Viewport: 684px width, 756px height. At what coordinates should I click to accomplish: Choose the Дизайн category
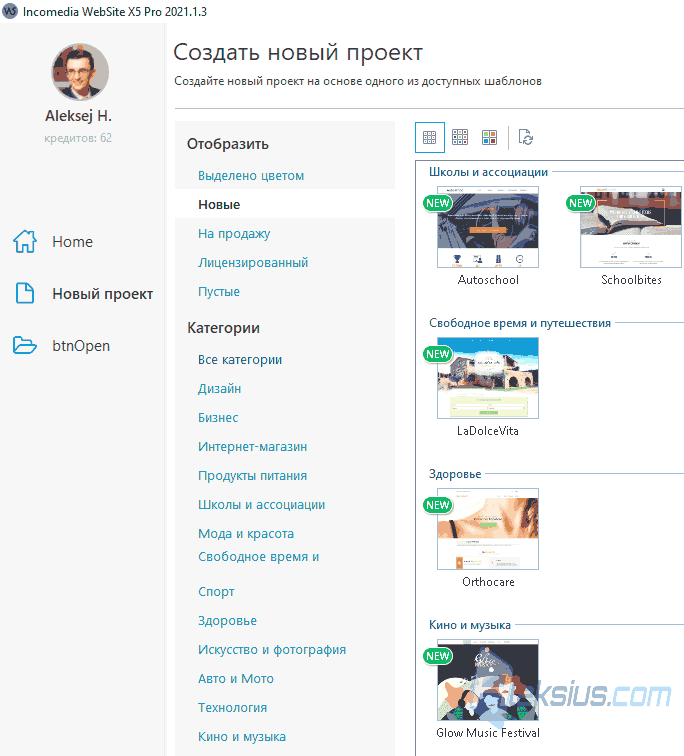click(219, 389)
